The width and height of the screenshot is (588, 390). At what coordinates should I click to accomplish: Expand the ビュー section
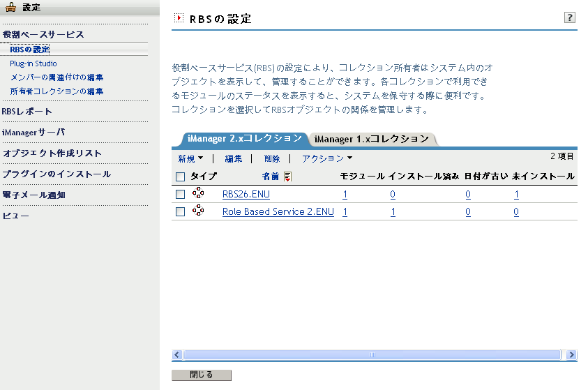16,216
